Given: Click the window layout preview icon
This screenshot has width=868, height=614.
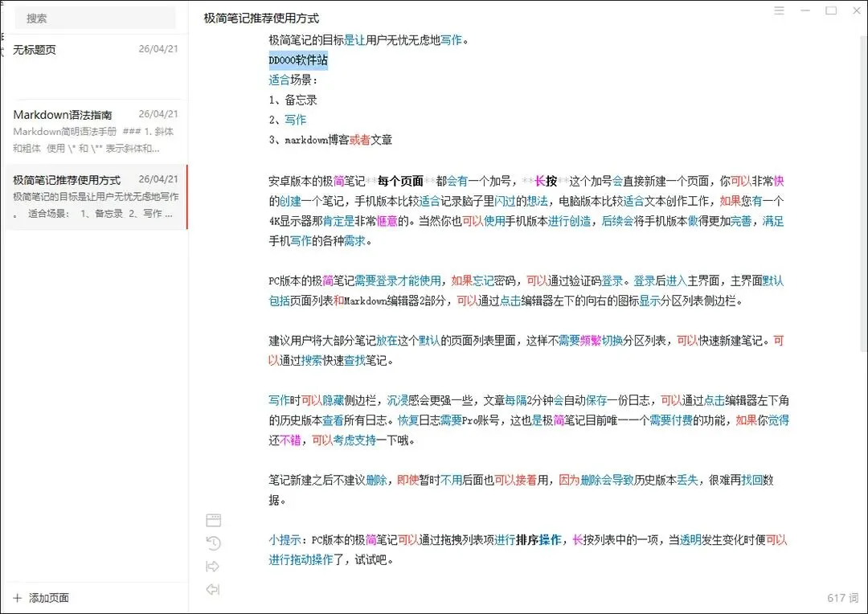Looking at the screenshot, I should [213, 520].
